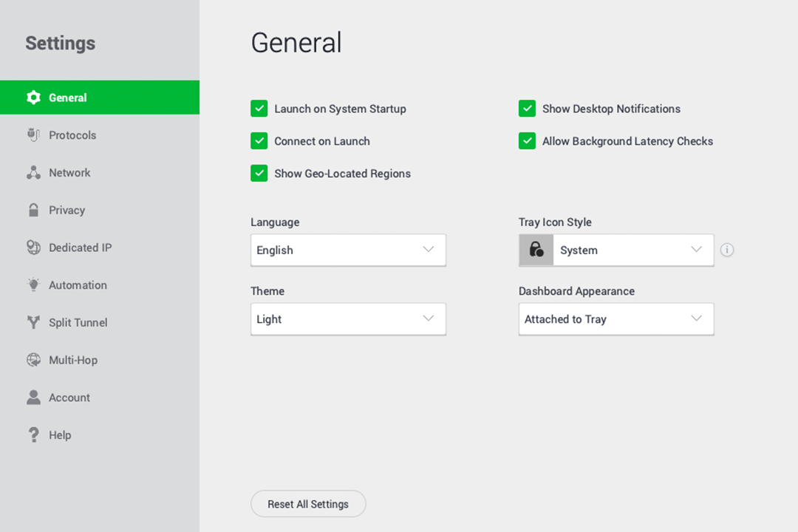This screenshot has width=798, height=532.
Task: Click the Split Tunnel fork icon
Action: [x=33, y=322]
